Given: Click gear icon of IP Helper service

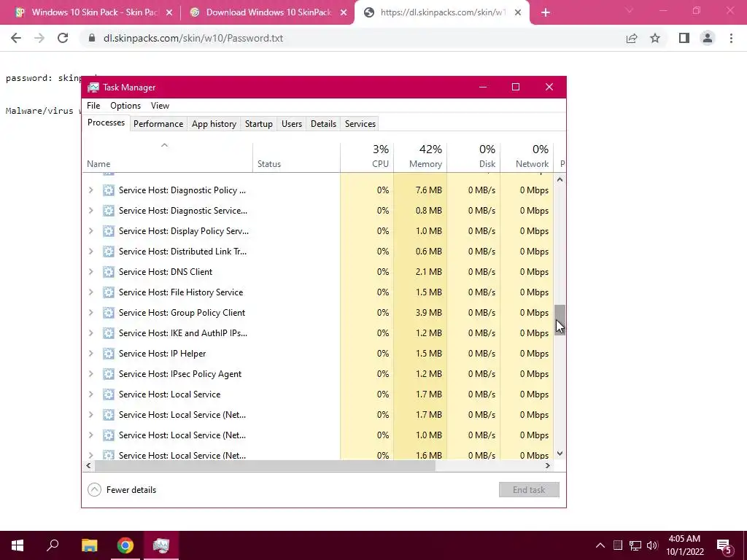Looking at the screenshot, I should (x=109, y=354).
